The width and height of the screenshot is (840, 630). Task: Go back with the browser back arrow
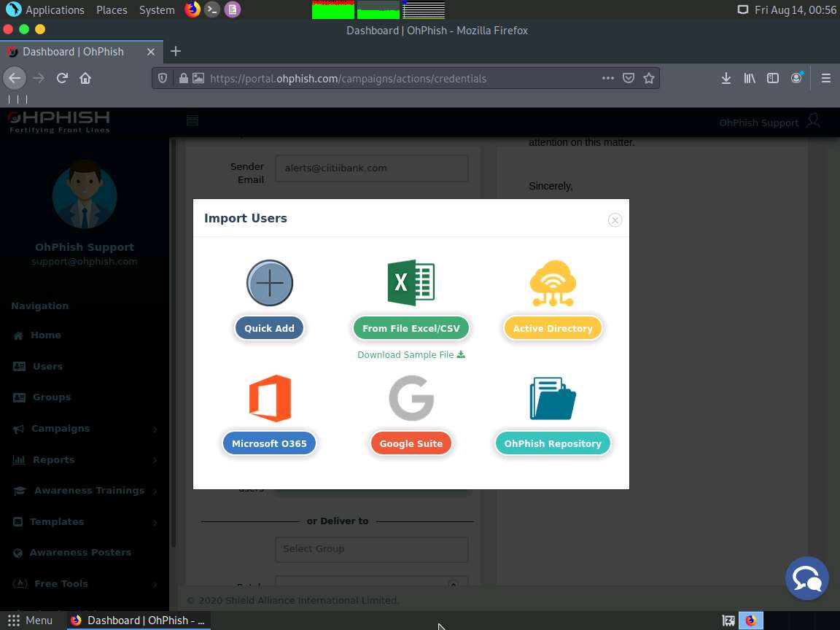pyautogui.click(x=15, y=78)
